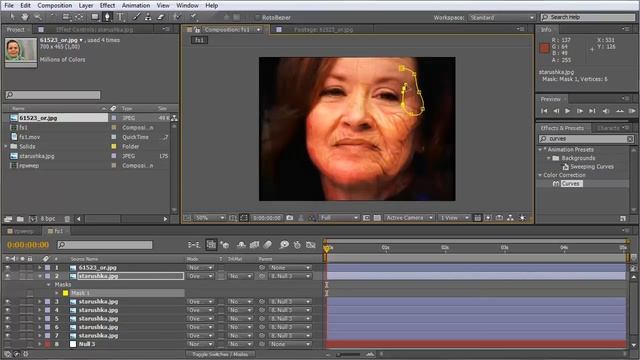Select the Eraser tool
This screenshot has width=640, height=360.
(x=161, y=17)
